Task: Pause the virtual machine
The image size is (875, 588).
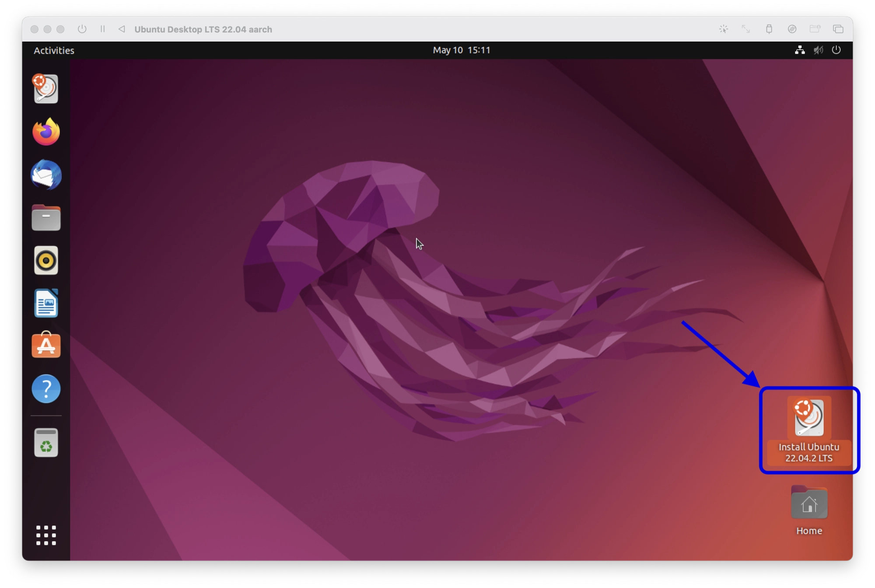Action: pyautogui.click(x=102, y=29)
